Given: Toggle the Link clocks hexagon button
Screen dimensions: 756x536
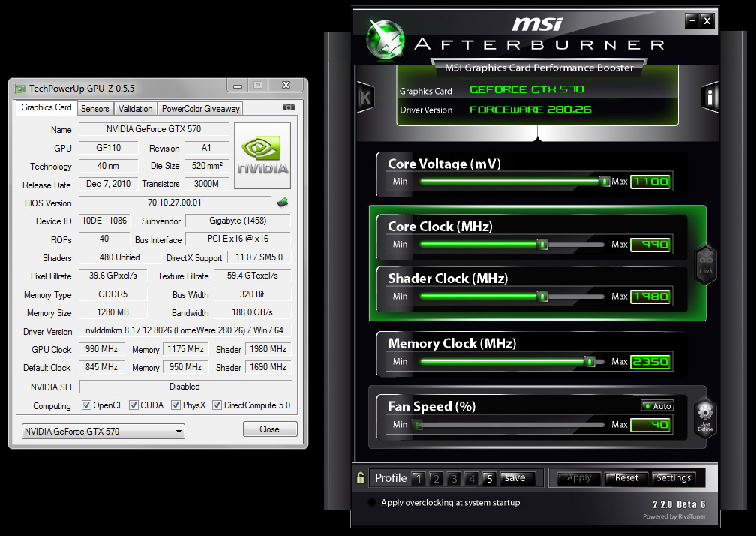Looking at the screenshot, I should 705,264.
